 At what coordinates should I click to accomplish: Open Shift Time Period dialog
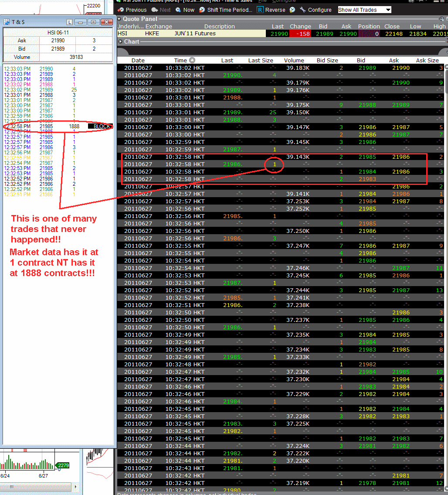pyautogui.click(x=226, y=10)
